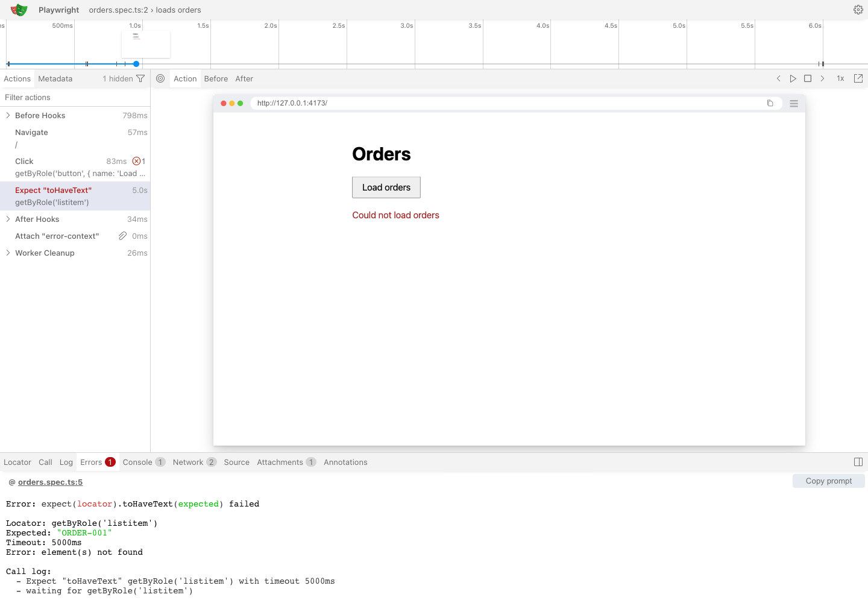The width and height of the screenshot is (868, 603).
Task: Copy the snapshot URL icon
Action: (x=770, y=103)
